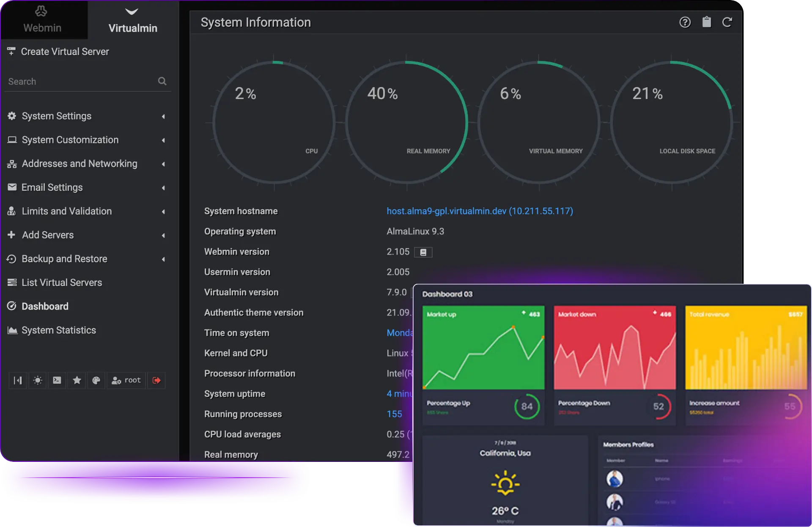812x527 pixels.
Task: Click Market down red chart card
Action: [615, 348]
